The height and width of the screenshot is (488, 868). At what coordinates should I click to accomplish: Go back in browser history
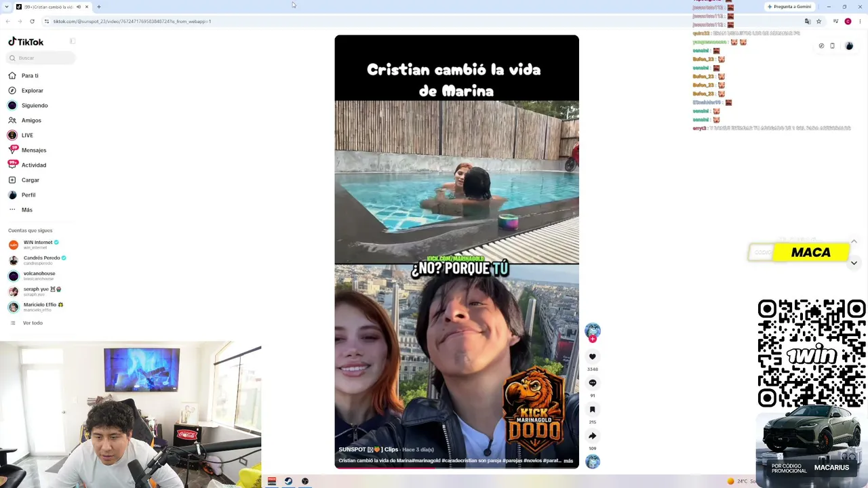(x=7, y=21)
